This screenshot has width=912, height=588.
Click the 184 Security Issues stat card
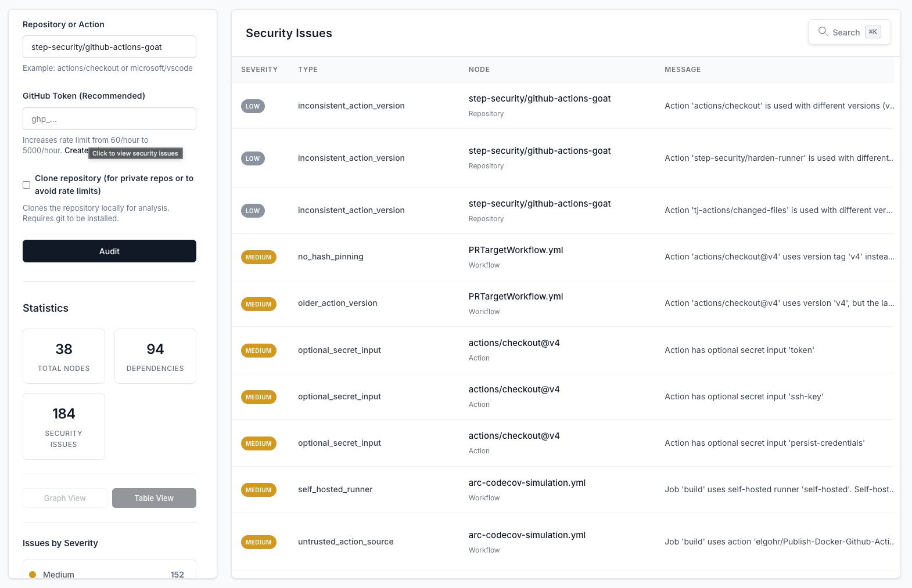(x=64, y=427)
